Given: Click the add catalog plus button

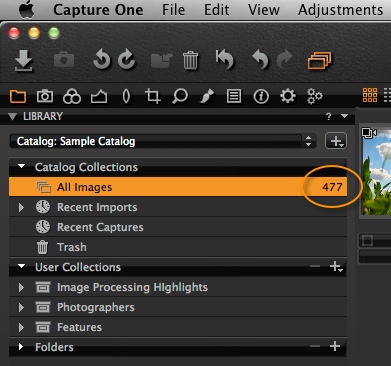Looking at the screenshot, I should (x=336, y=141).
